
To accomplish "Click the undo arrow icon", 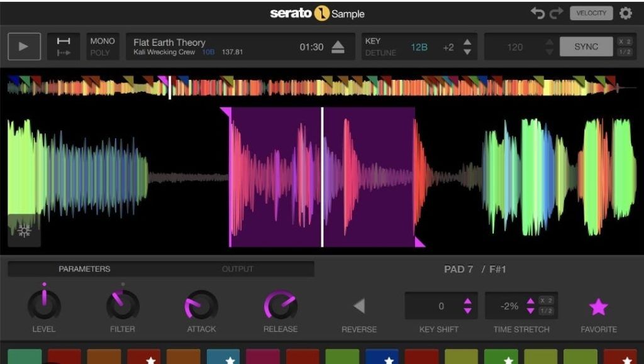I will [538, 13].
